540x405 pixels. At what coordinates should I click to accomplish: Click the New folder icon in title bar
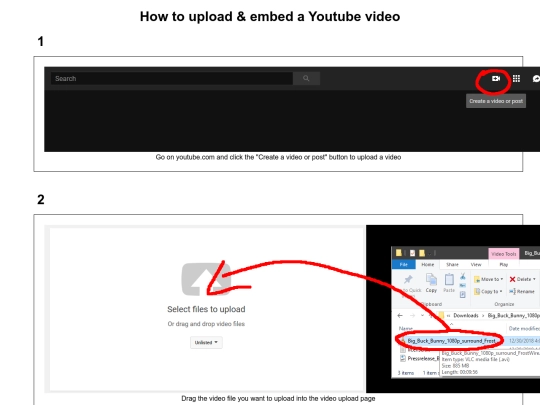(422, 253)
